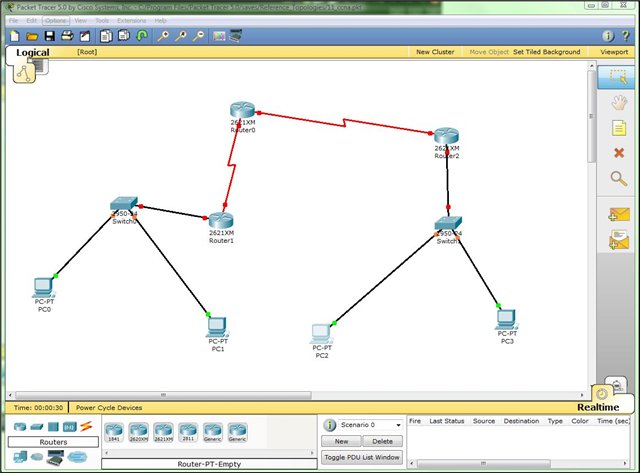Click the Add Complex PDU envelope
Viewport: 640px width, 473px height.
(617, 240)
